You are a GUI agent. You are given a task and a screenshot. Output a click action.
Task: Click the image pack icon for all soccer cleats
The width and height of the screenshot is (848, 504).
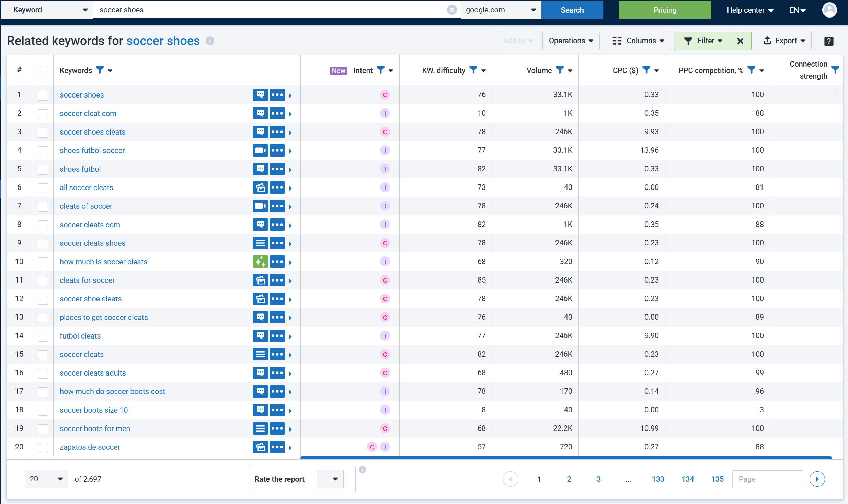pyautogui.click(x=260, y=187)
